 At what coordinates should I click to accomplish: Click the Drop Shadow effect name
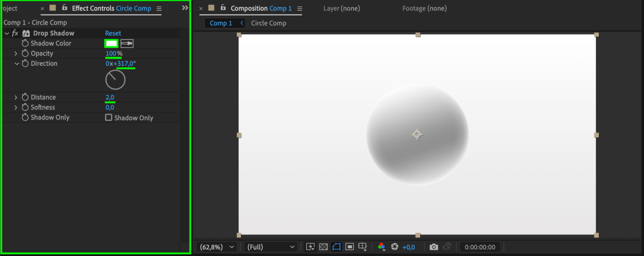[54, 33]
